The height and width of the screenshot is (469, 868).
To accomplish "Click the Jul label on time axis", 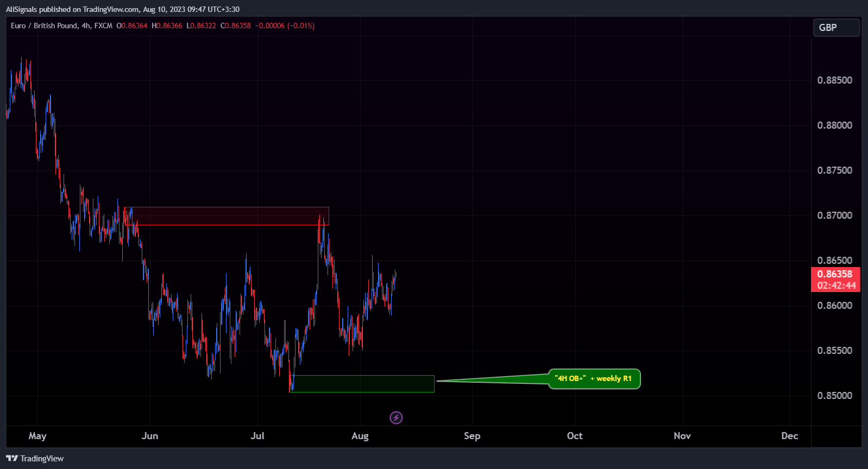I will (x=257, y=436).
